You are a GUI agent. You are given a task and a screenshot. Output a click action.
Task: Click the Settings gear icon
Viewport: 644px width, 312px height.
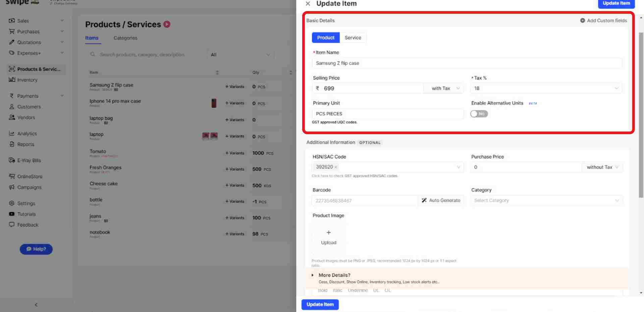point(12,203)
